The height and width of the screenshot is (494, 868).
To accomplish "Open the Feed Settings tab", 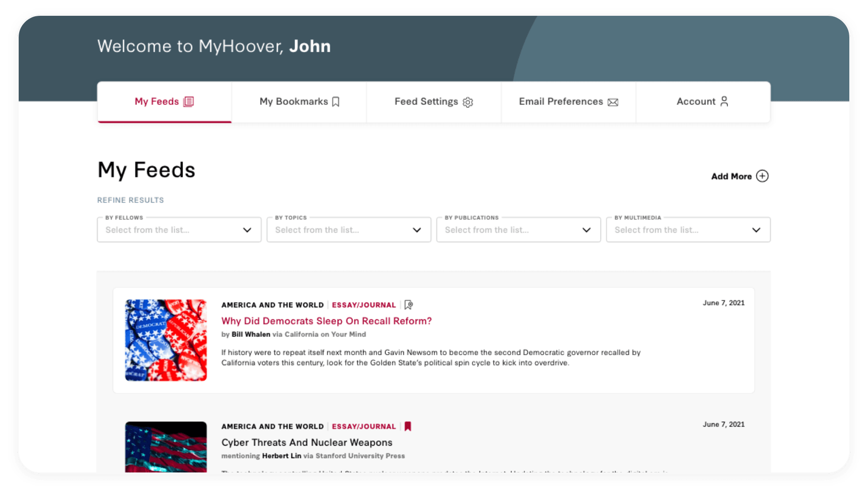I will (x=434, y=101).
